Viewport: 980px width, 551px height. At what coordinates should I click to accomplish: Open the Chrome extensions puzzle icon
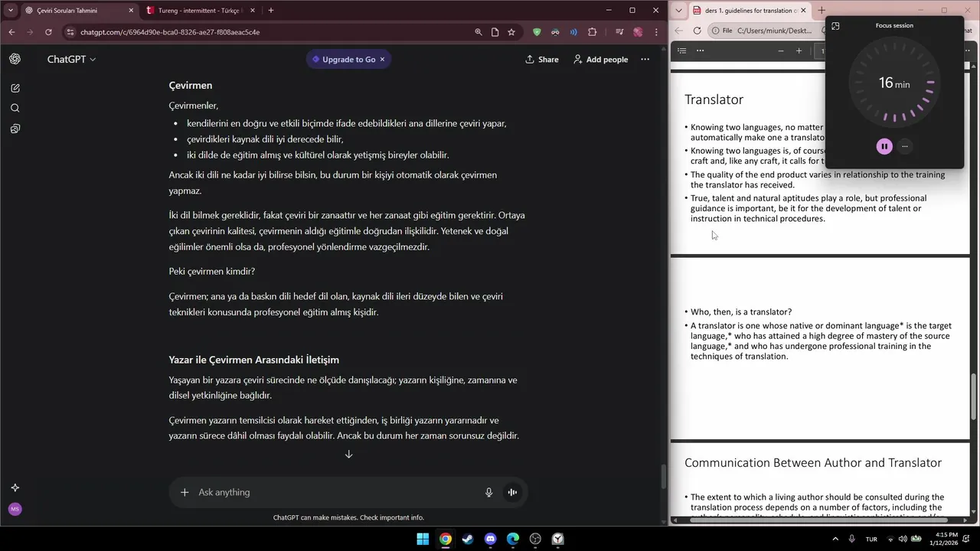coord(593,32)
